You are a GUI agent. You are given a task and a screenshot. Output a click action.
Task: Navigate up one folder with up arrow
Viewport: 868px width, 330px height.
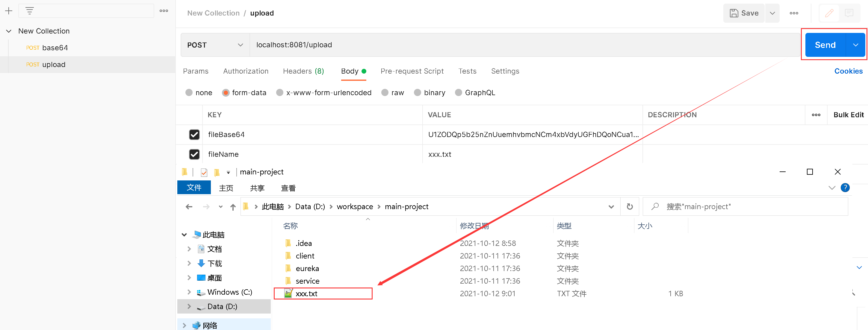click(x=233, y=207)
